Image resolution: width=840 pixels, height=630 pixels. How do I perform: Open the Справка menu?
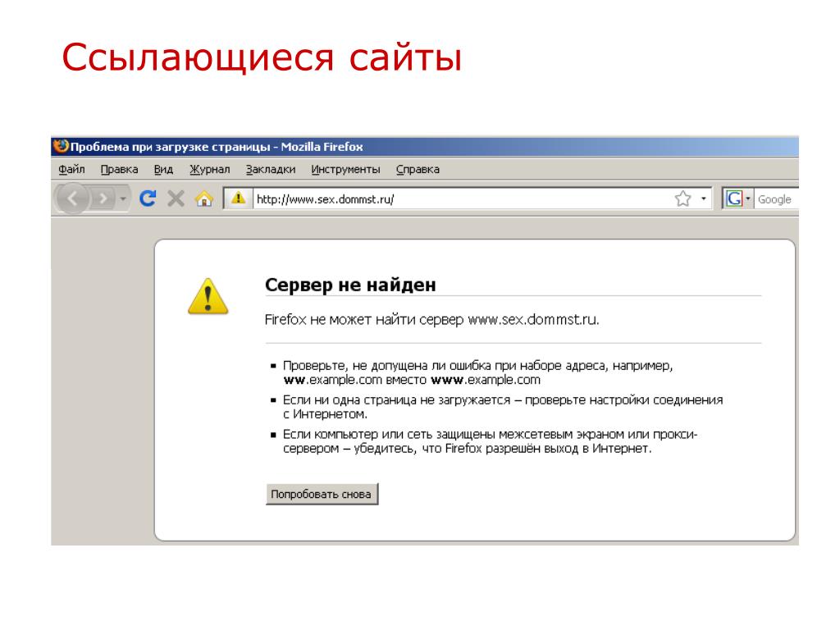(418, 169)
